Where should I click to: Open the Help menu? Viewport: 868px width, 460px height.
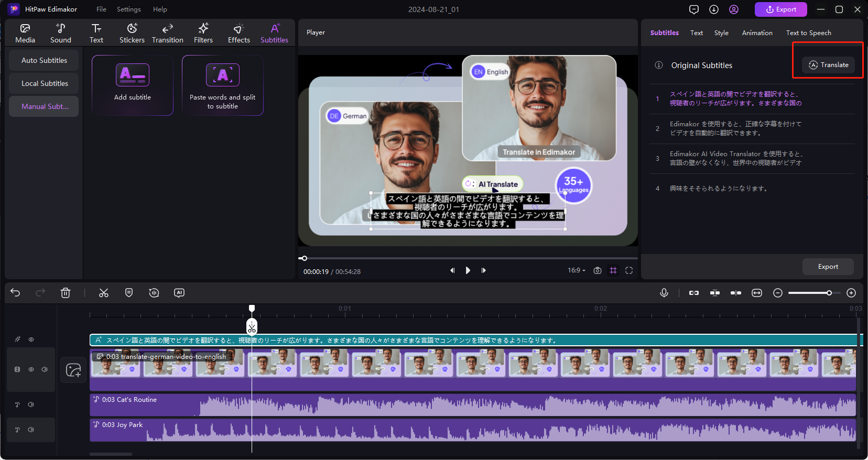(160, 9)
